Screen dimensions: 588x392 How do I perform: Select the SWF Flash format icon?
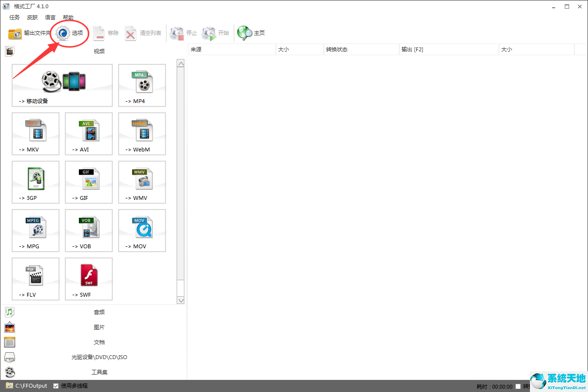pos(89,276)
